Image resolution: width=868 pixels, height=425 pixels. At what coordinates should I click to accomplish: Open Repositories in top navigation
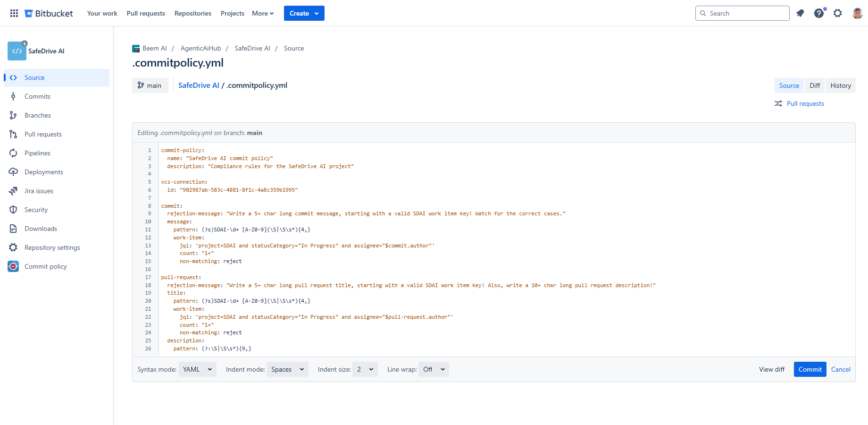(193, 13)
